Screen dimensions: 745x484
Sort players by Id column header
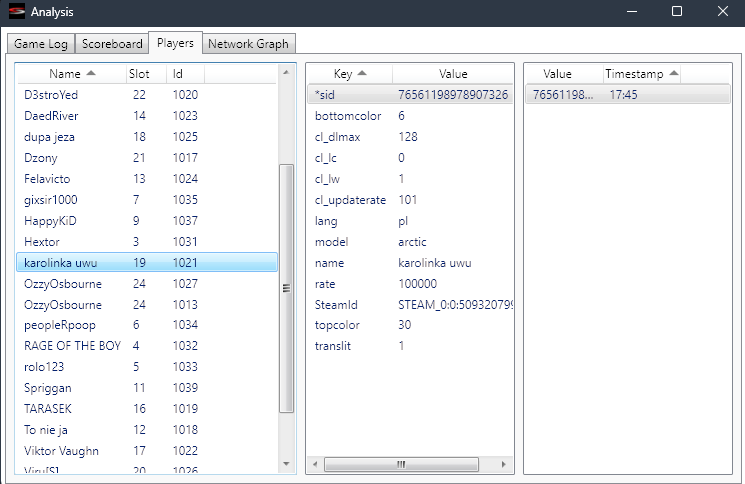coord(185,74)
